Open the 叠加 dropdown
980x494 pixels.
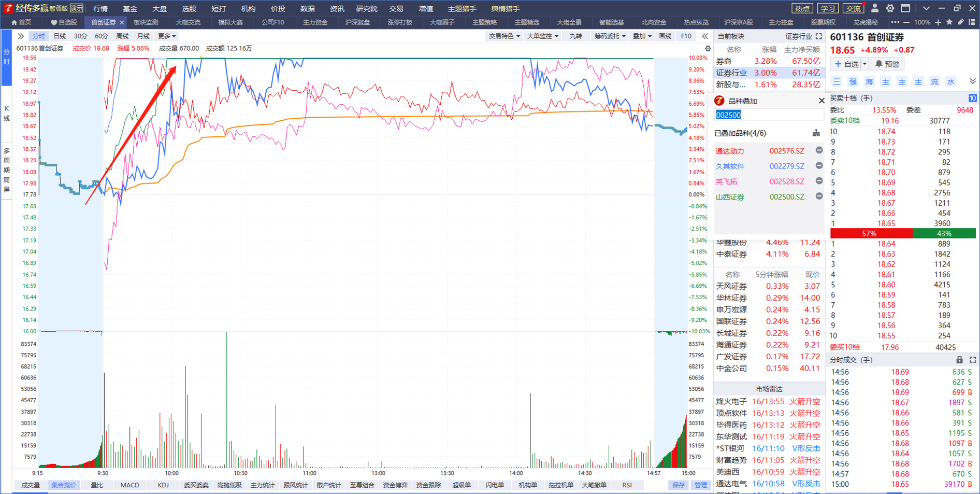[x=642, y=36]
